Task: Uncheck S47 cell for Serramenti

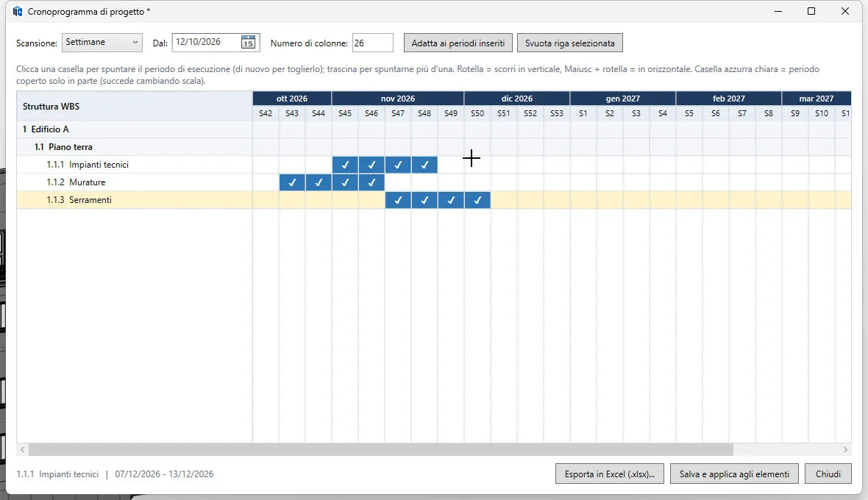Action: pos(398,200)
